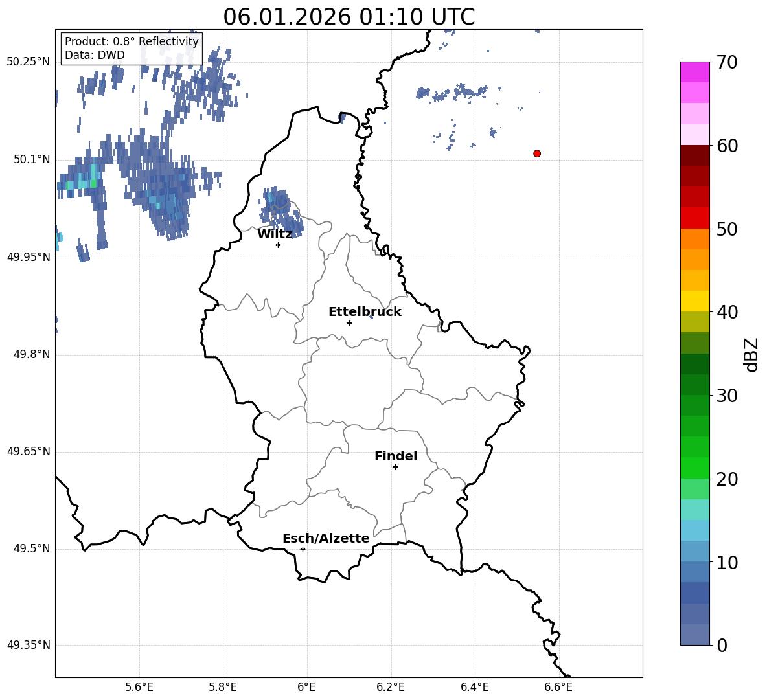Click the 40 tick label on colorbar
The width and height of the screenshot is (767, 700).
tap(727, 312)
